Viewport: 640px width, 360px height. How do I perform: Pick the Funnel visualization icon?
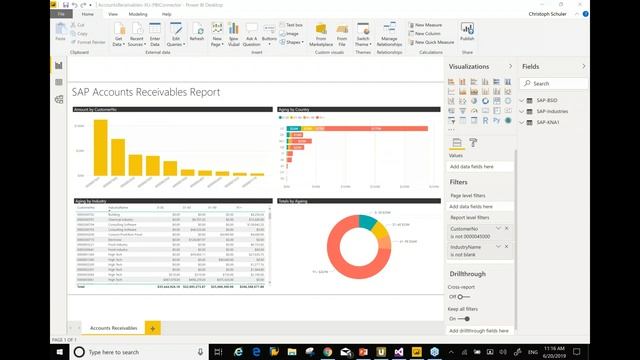point(462,111)
